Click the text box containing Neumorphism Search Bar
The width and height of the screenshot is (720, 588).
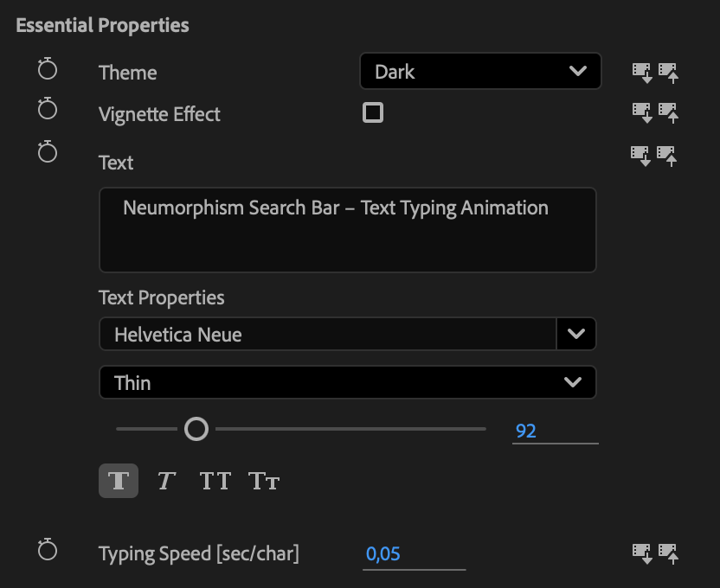(347, 230)
